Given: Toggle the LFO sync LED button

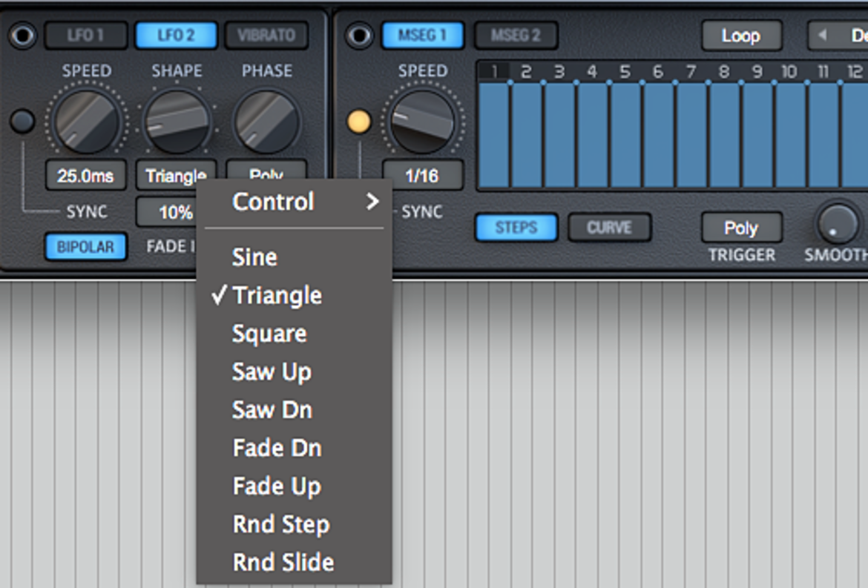Looking at the screenshot, I should coord(22,121).
